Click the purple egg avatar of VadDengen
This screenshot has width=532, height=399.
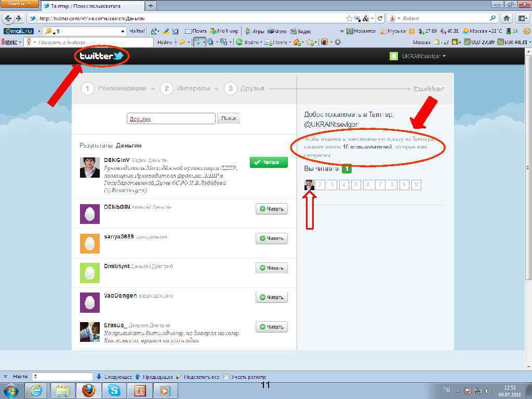click(89, 302)
